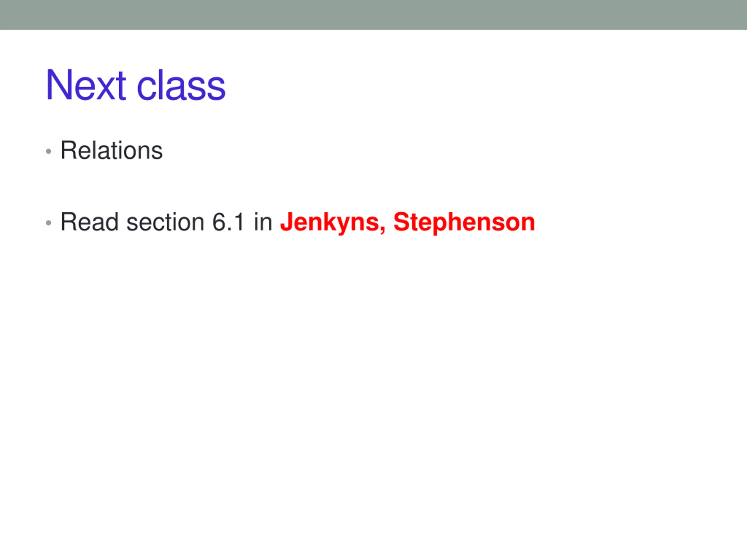Click the word "in" before the red text
This screenshot has height=560, width=747.
[x=263, y=222]
